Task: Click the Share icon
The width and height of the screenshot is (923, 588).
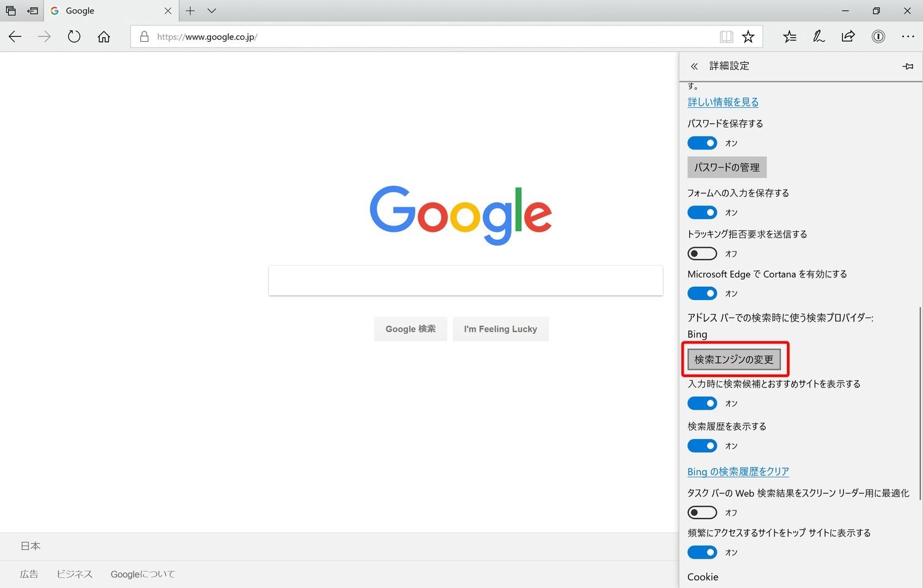Action: [x=848, y=37]
